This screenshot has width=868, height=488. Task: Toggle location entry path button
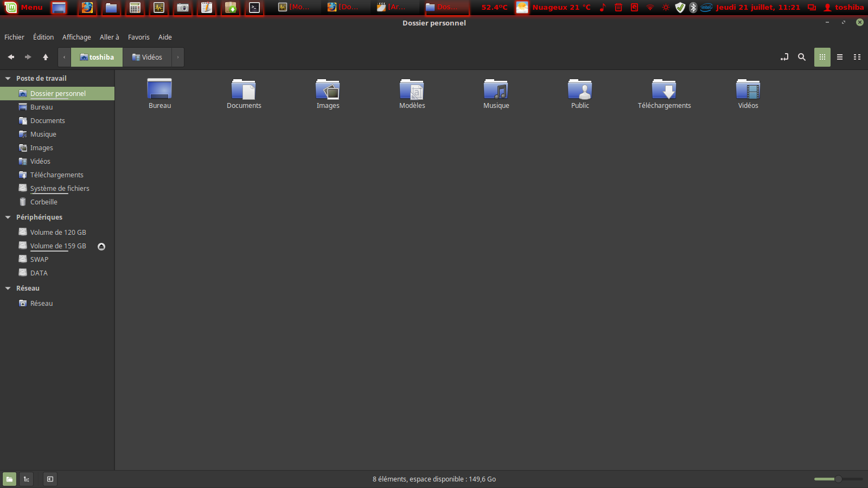click(784, 57)
